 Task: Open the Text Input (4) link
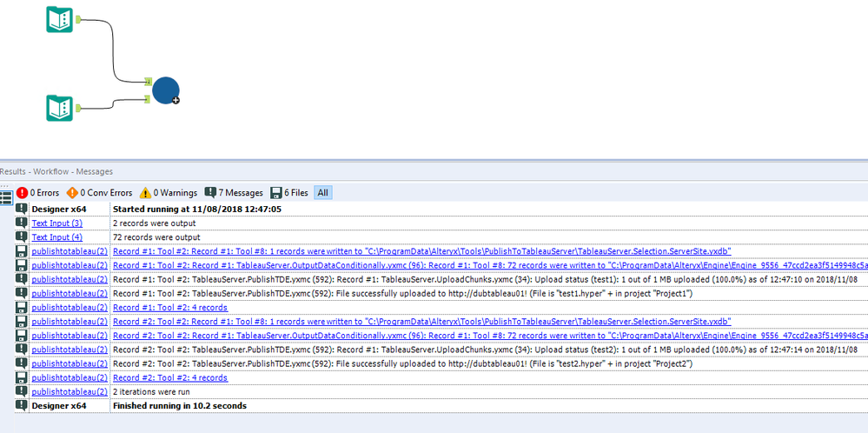57,237
